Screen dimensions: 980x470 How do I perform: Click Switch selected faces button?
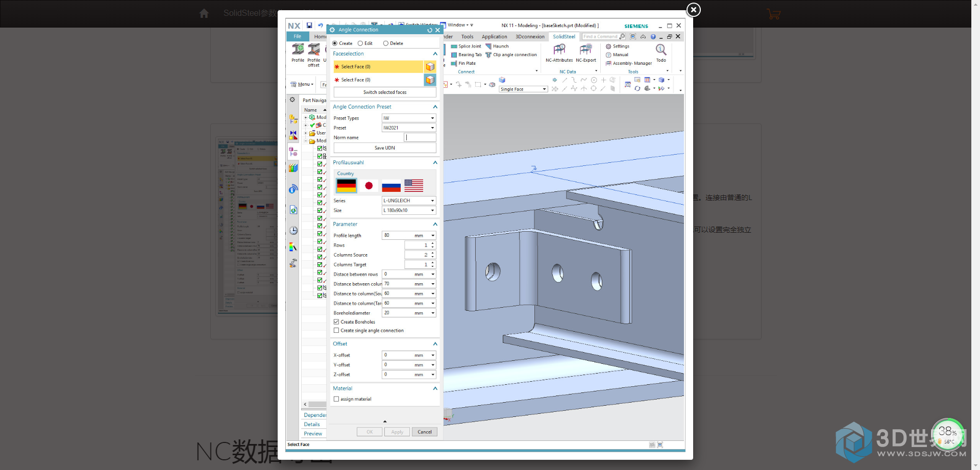point(385,92)
